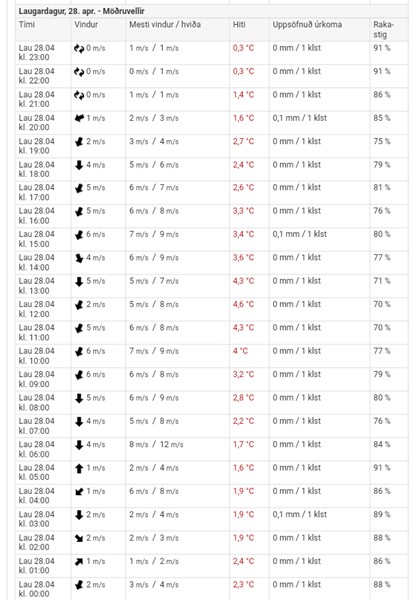Image resolution: width=412 pixels, height=600 pixels.
Task: Click the 4,6 °C temperature at kl. 12:00
Action: pyautogui.click(x=243, y=305)
